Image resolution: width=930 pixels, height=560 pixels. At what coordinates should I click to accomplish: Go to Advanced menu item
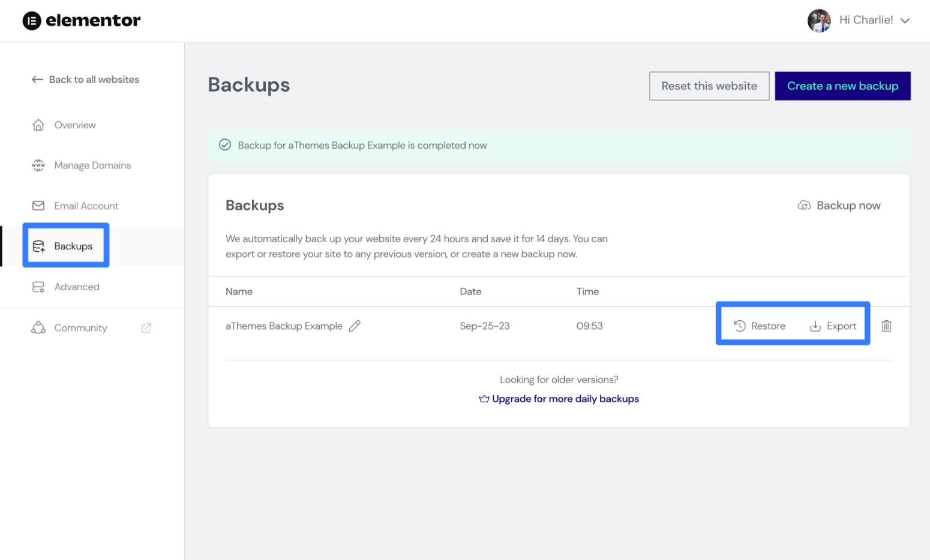(77, 287)
